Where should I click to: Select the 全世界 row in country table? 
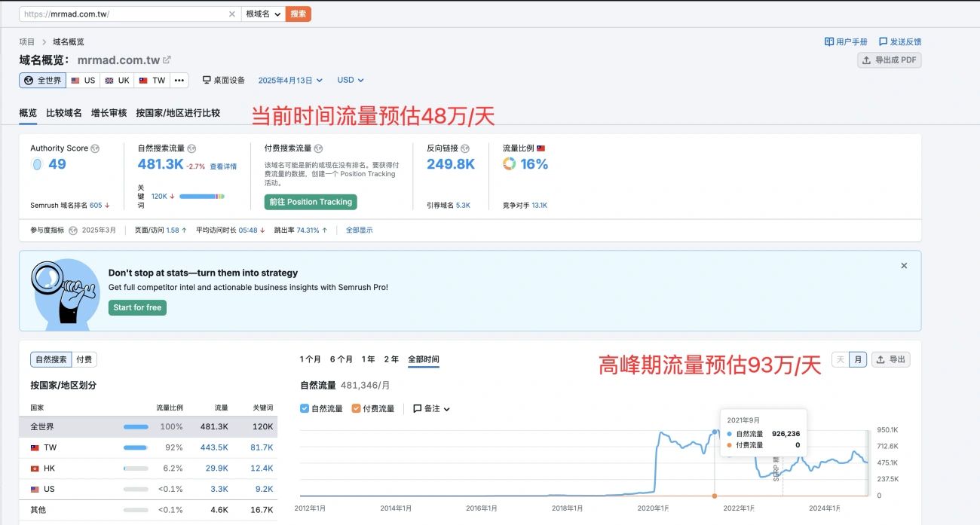148,427
